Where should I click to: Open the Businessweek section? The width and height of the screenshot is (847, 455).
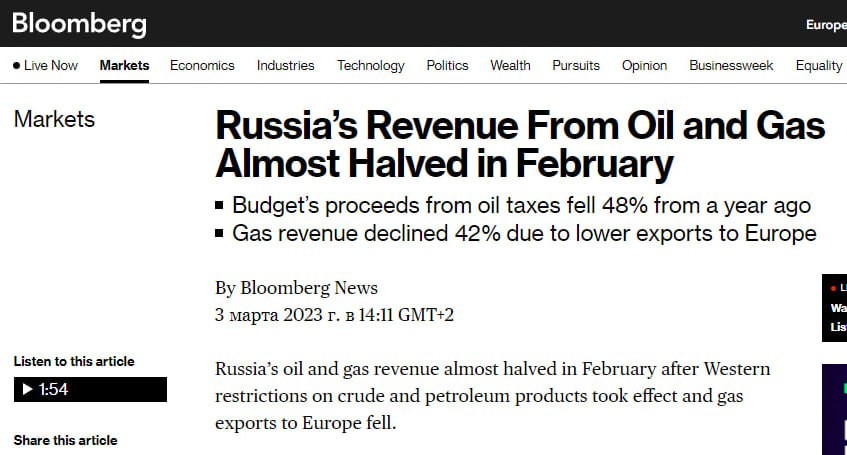pos(731,66)
